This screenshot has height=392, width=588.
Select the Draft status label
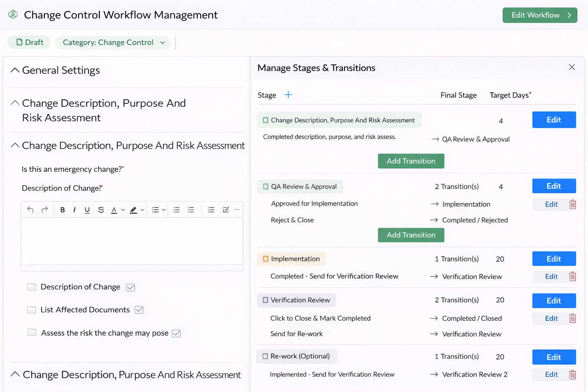coord(29,42)
